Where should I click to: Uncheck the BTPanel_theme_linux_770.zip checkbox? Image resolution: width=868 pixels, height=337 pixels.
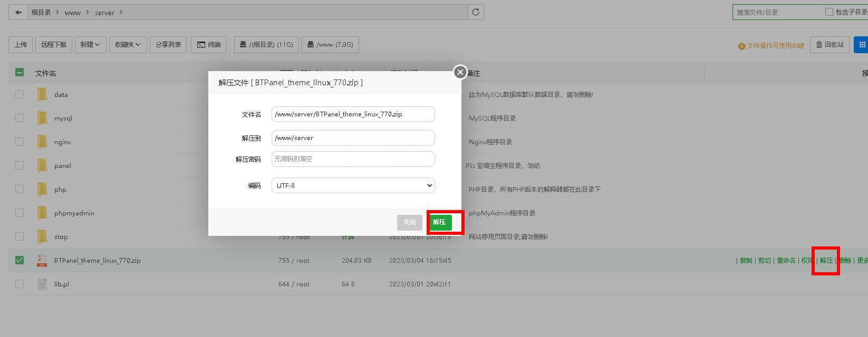[x=20, y=260]
